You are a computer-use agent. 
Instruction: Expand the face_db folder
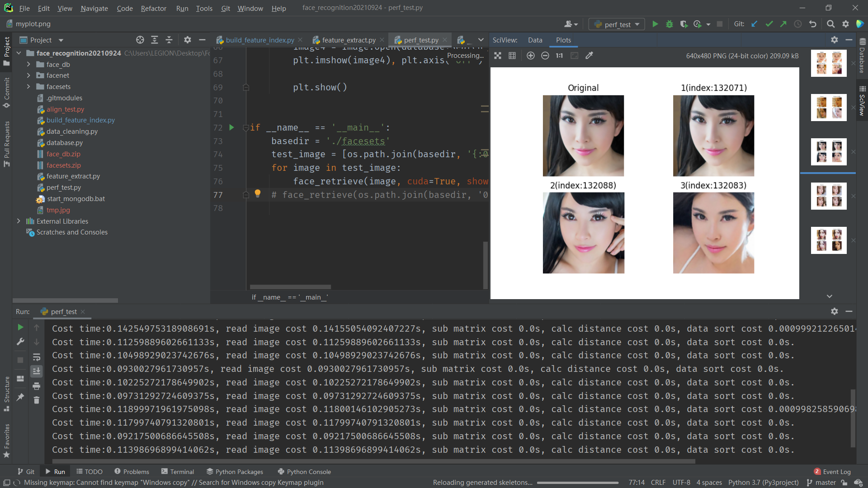pyautogui.click(x=28, y=64)
